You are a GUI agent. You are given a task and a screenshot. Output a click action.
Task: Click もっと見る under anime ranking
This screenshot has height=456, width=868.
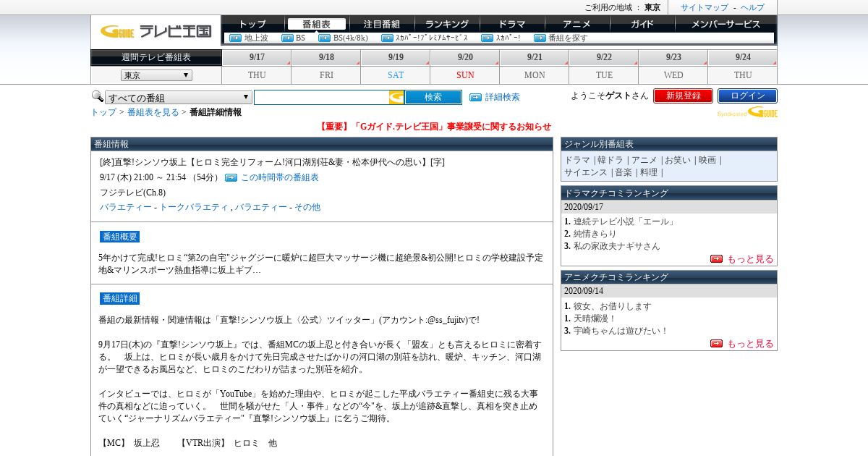pos(750,344)
